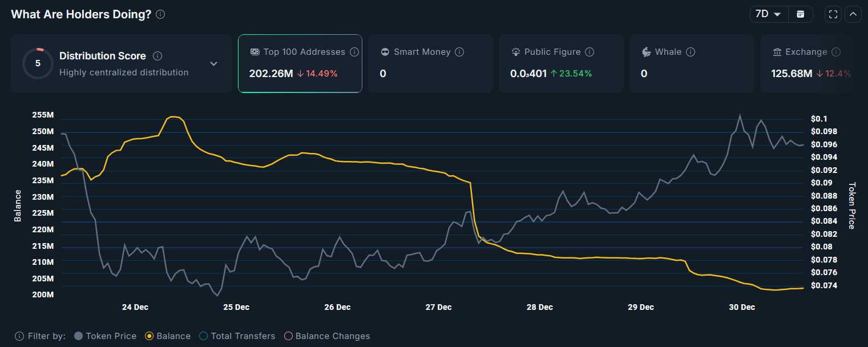Image resolution: width=868 pixels, height=347 pixels.
Task: Collapse the widget with the up chevron
Action: (853, 14)
